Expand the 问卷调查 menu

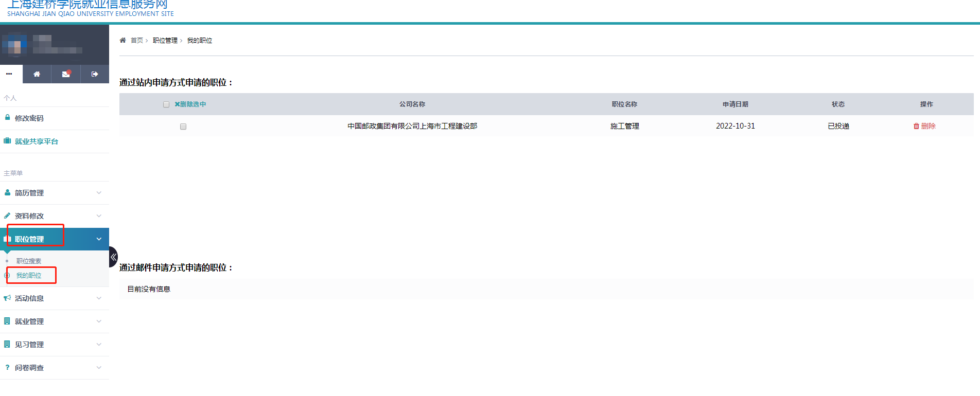click(x=29, y=368)
